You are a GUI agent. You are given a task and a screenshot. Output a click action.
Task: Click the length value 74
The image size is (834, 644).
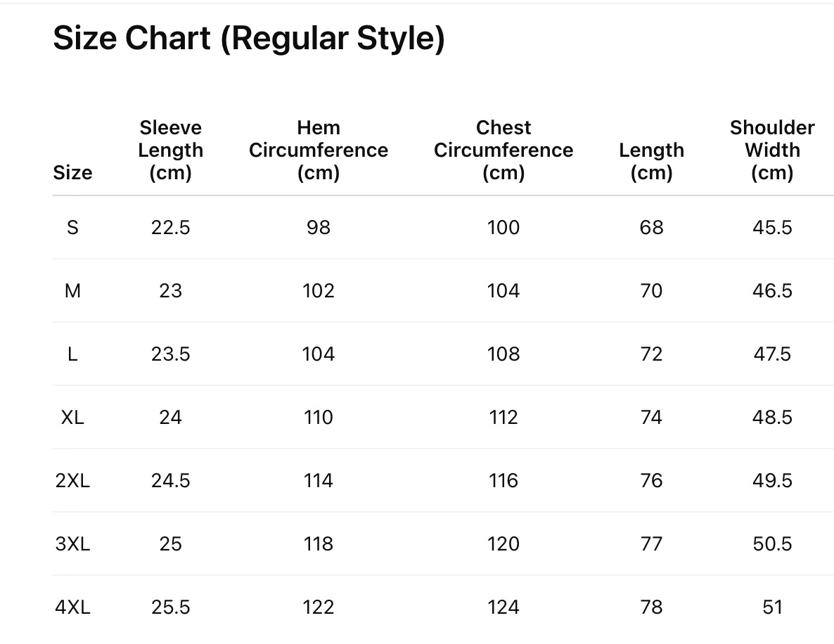click(x=651, y=417)
